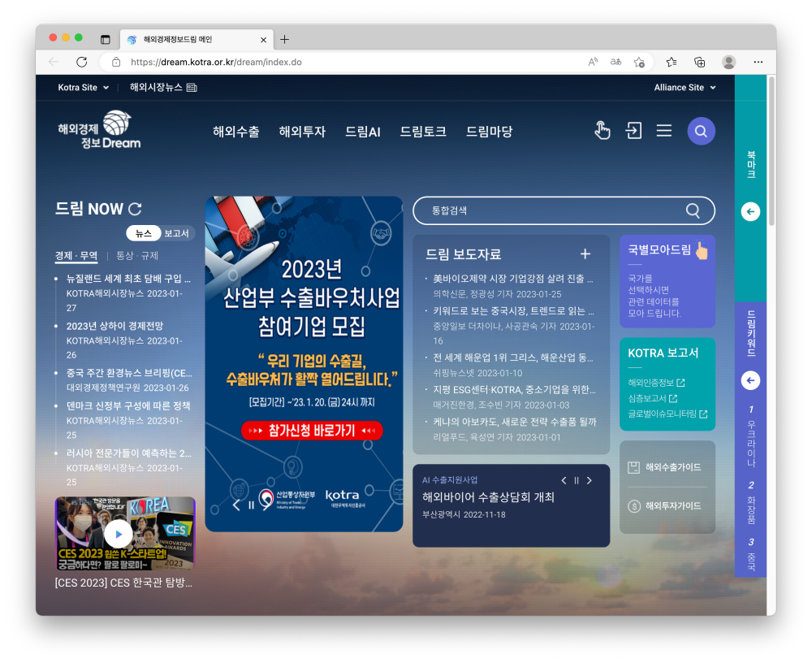This screenshot has width=812, height=663.
Task: Click the magnifier in 통합검색 bar
Action: (693, 210)
